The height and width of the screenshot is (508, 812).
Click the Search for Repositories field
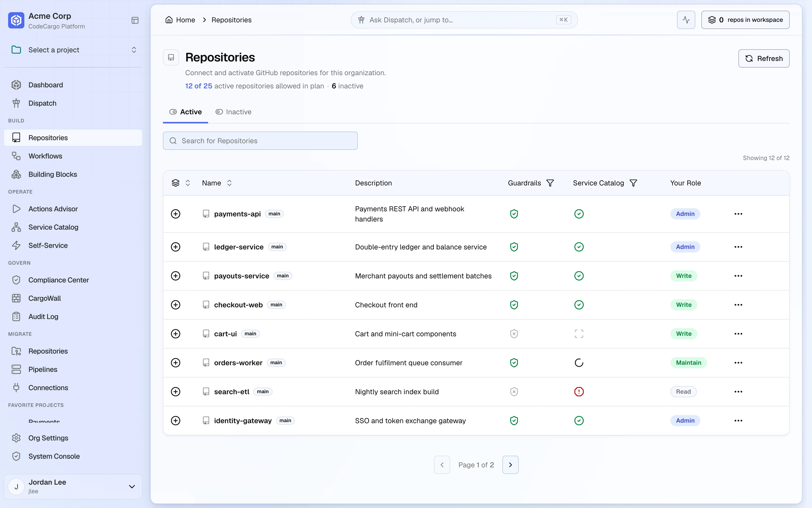tap(260, 141)
